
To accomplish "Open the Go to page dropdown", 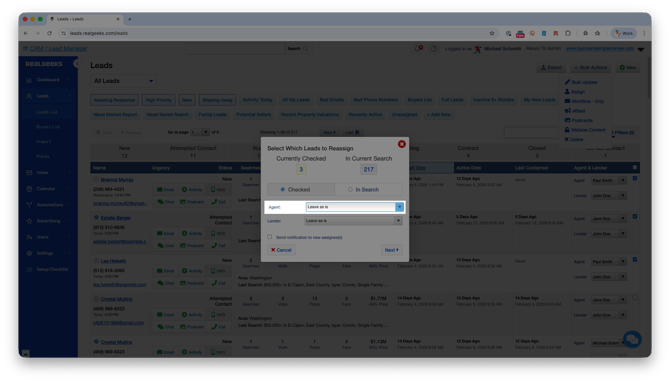I will click(x=200, y=132).
